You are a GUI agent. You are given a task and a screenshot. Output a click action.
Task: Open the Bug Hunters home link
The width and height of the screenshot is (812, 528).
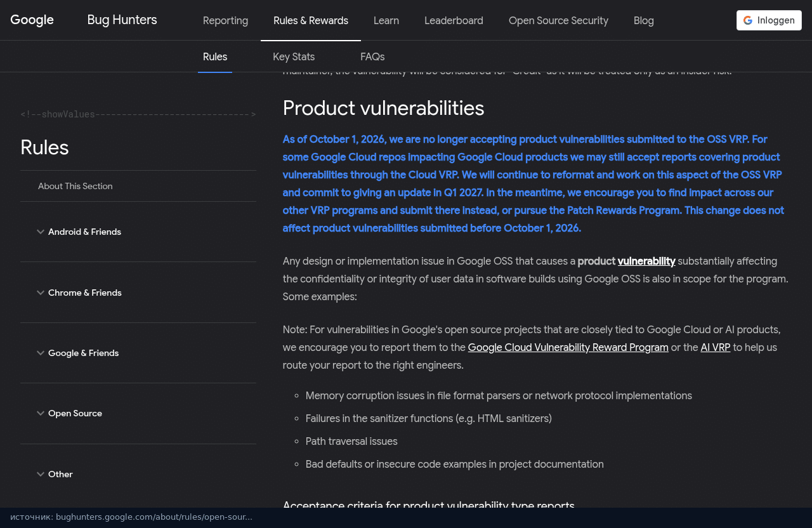click(122, 20)
